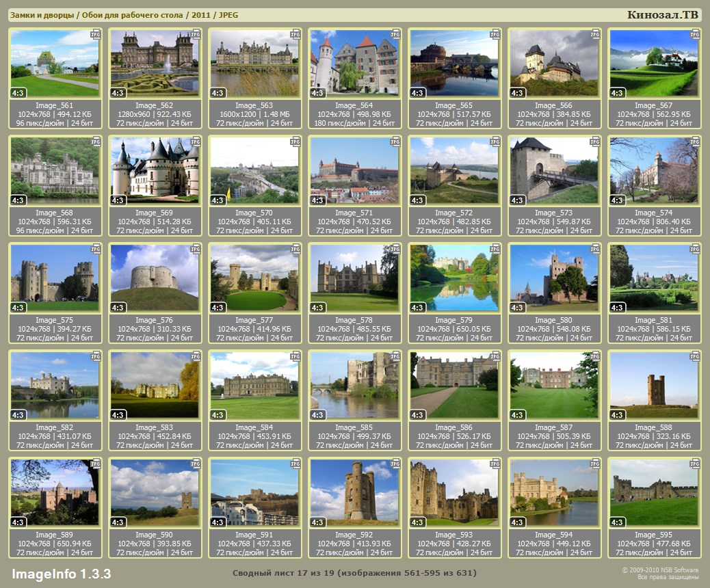Click the 1280x960 | 922.43 КБ text

coord(155,114)
